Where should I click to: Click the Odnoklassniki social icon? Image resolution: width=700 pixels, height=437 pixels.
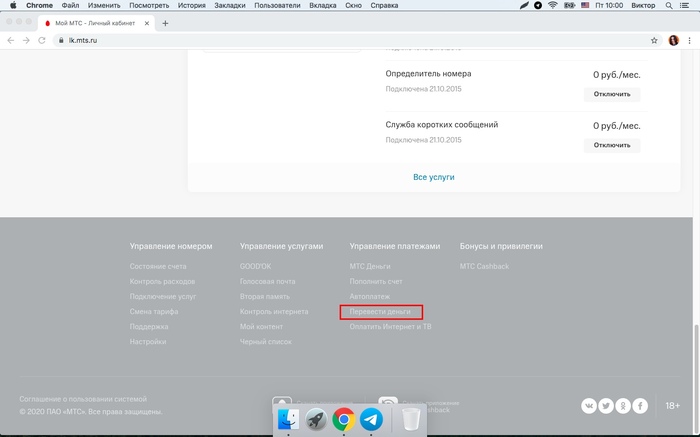tap(623, 406)
